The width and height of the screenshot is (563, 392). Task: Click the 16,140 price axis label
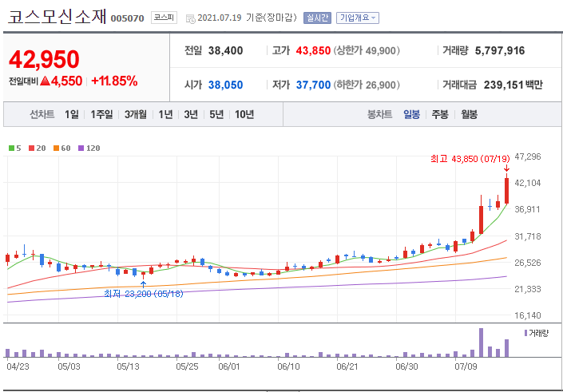pyautogui.click(x=527, y=315)
